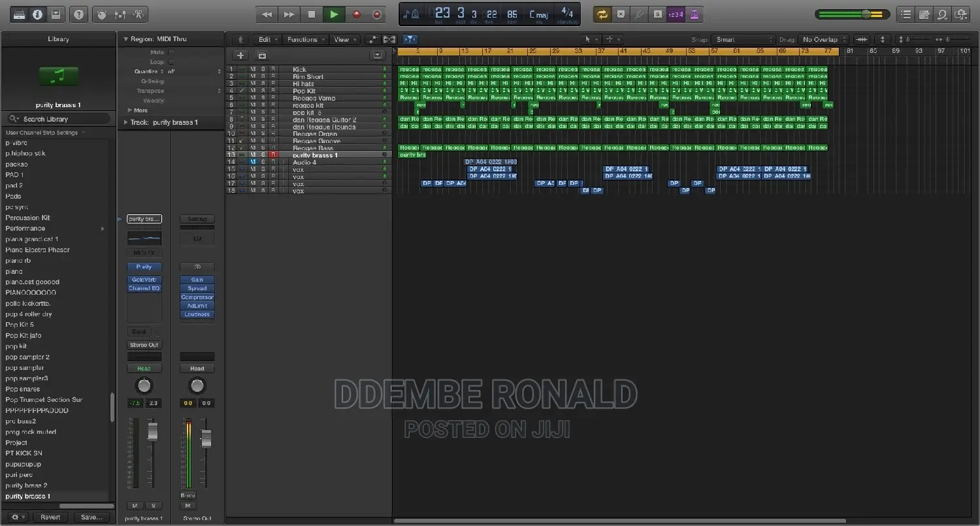
Task: Stop playback with the Stop button
Action: [x=312, y=14]
